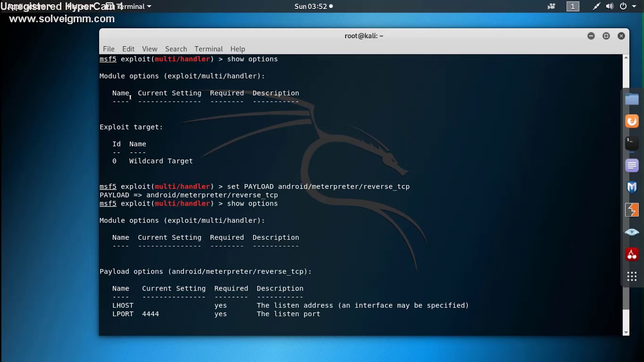644x362 pixels.
Task: Click the power icon in top bar
Action: [x=623, y=7]
